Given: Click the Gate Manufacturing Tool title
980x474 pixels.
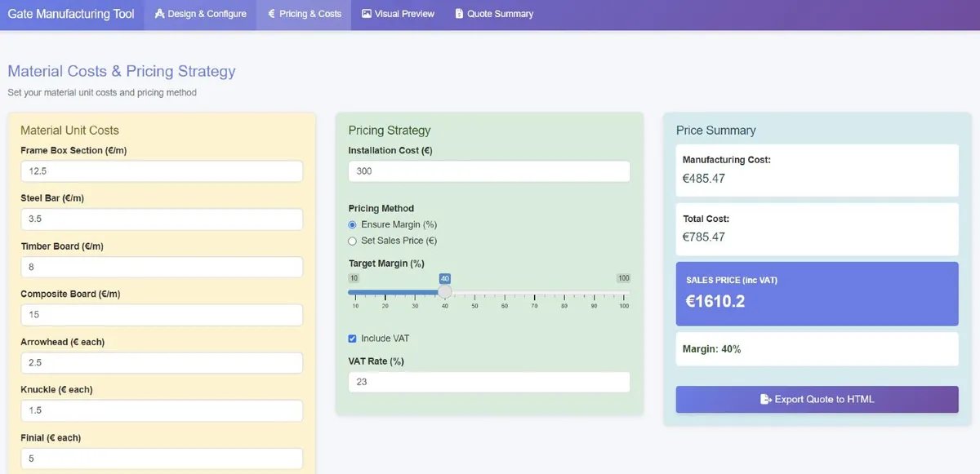Looking at the screenshot, I should [x=71, y=14].
